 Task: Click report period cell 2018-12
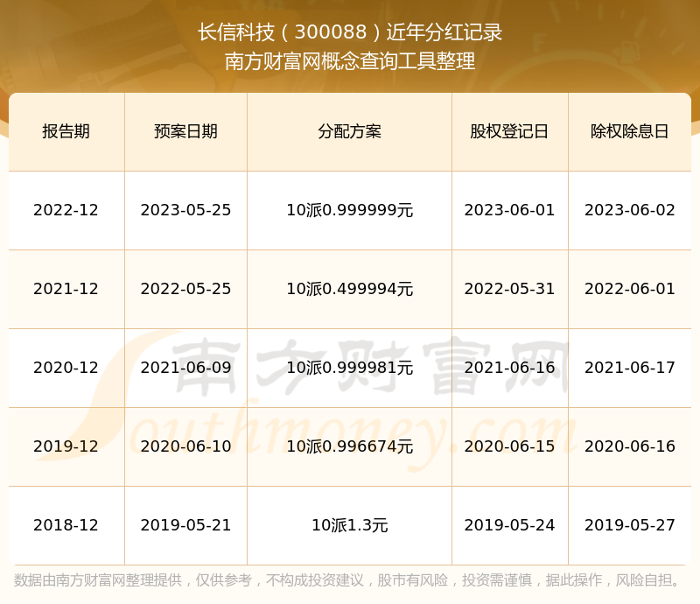point(66,524)
